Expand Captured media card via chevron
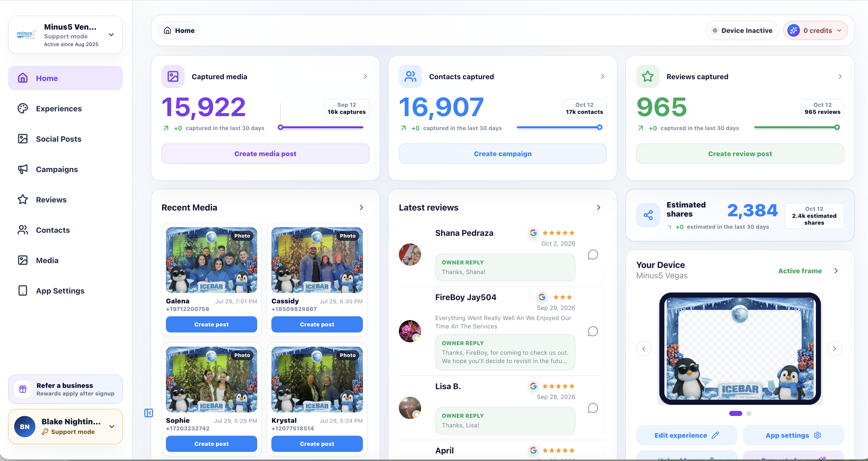Screen dimensions: 868x461 365,76
